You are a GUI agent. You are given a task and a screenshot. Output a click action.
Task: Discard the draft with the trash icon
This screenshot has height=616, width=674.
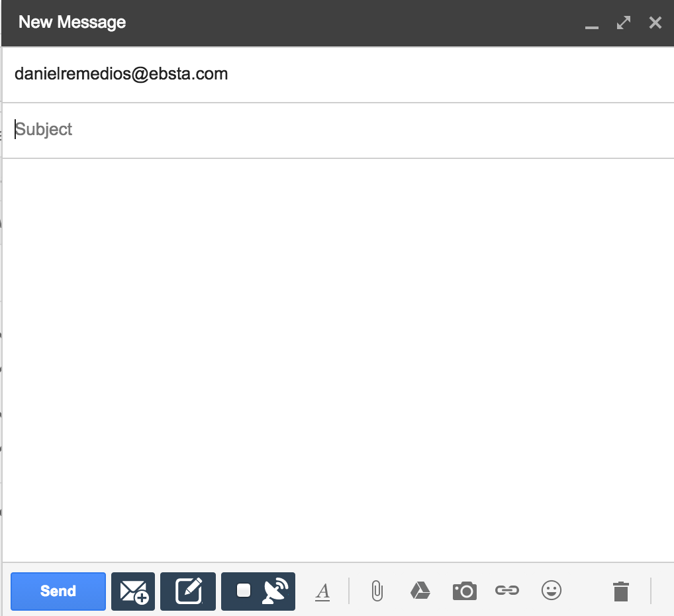pos(620,591)
